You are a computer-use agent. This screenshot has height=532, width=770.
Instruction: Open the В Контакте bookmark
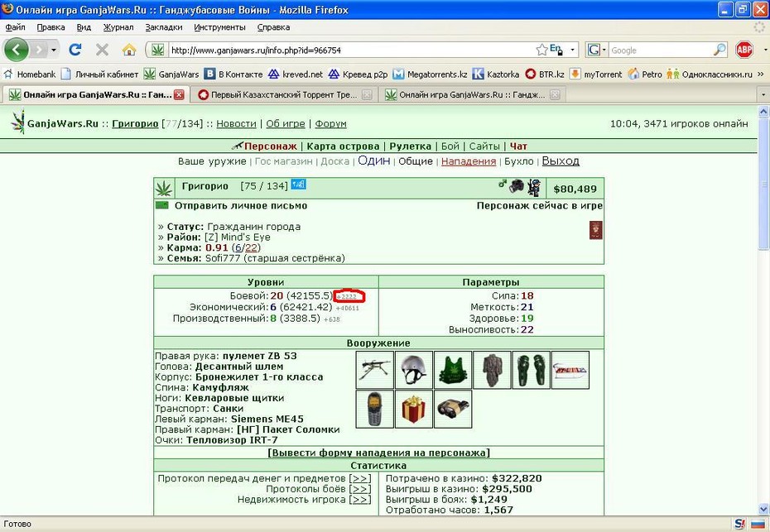233,74
